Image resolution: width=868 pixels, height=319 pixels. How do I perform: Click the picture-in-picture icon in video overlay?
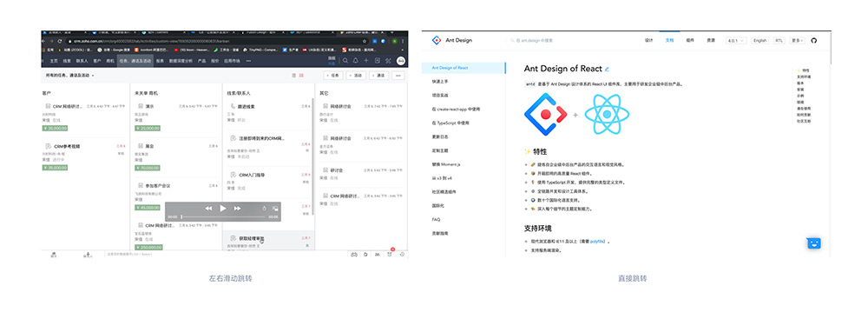pos(275,208)
